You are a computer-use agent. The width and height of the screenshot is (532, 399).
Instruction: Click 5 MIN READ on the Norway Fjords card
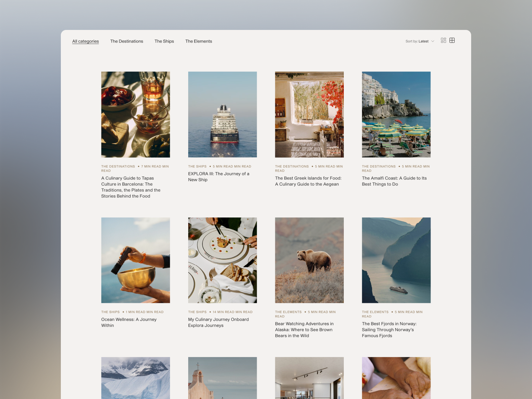click(405, 312)
